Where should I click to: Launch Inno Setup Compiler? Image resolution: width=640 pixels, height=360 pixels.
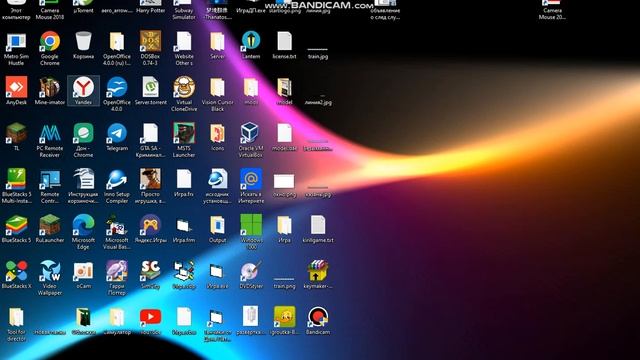[x=117, y=186]
